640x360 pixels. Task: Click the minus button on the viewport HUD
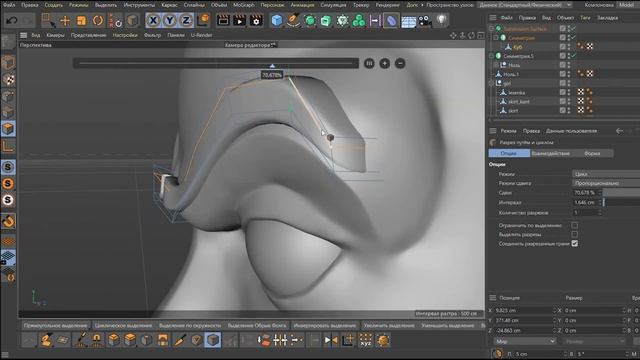(x=400, y=63)
